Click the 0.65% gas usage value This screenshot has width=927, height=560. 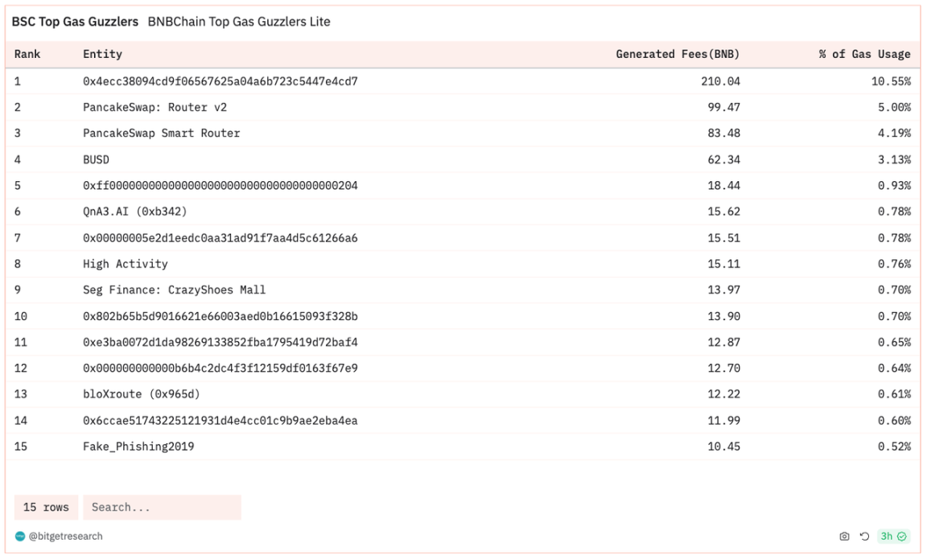coord(895,343)
